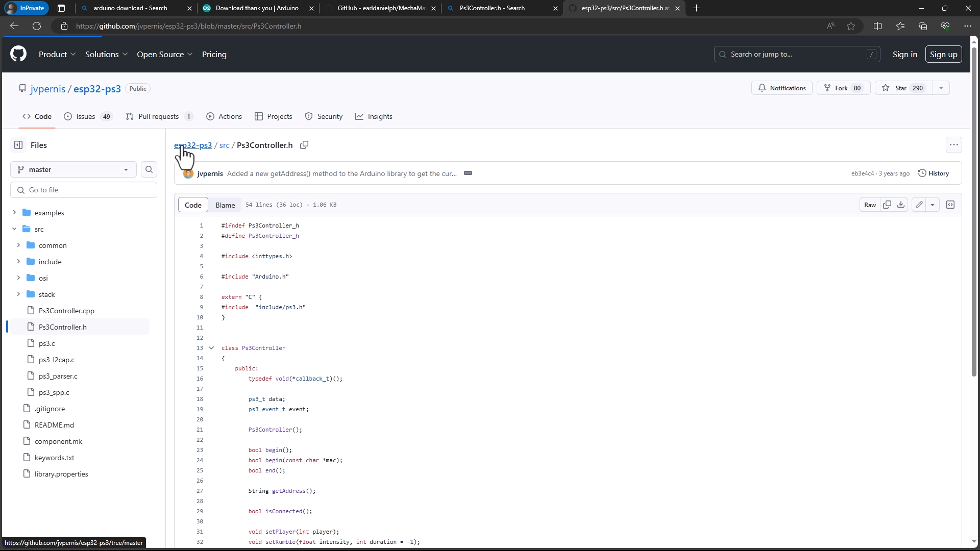Open the Star options dropdown arrow
This screenshot has width=980, height=551.
pos(941,88)
